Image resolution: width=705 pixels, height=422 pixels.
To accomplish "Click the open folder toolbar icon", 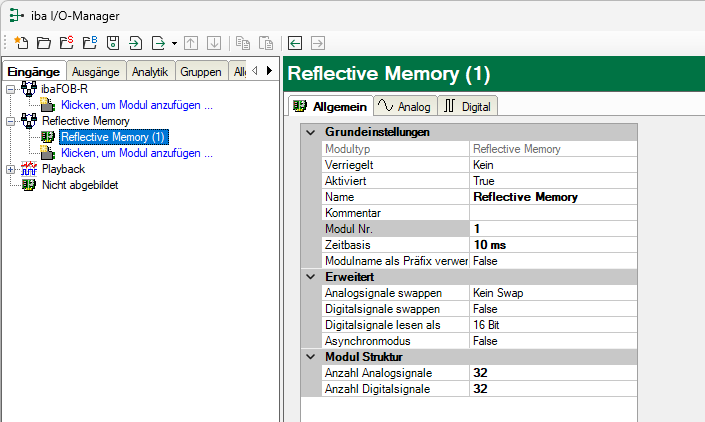I will 43,43.
